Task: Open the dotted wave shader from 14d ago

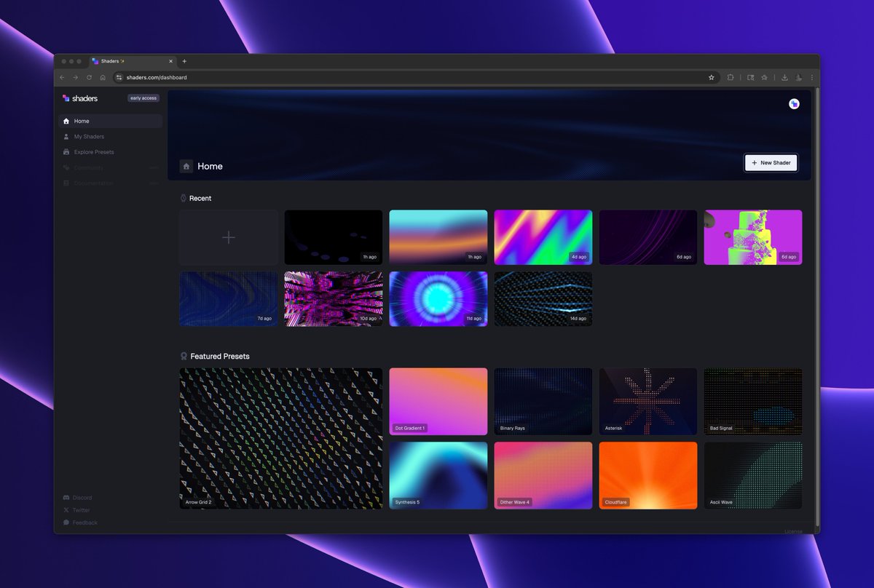Action: [x=543, y=299]
